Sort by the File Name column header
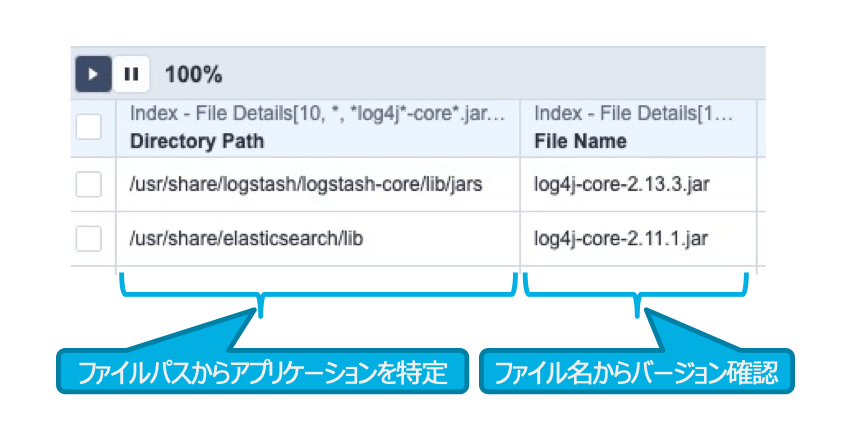854x446 pixels. click(x=580, y=142)
